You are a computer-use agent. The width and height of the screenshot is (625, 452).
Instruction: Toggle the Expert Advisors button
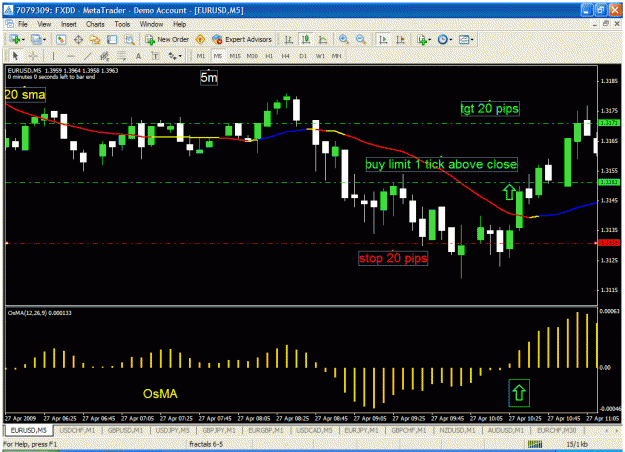(242, 39)
